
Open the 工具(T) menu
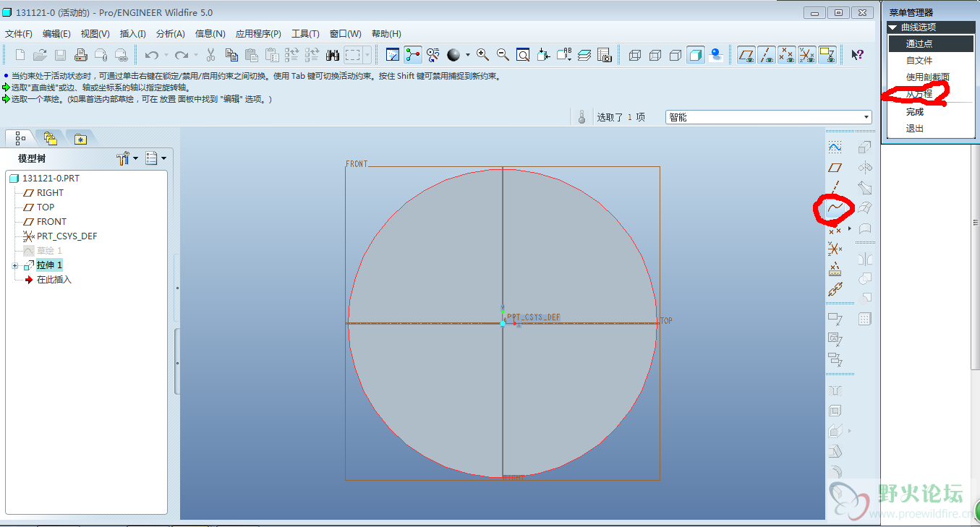click(305, 34)
